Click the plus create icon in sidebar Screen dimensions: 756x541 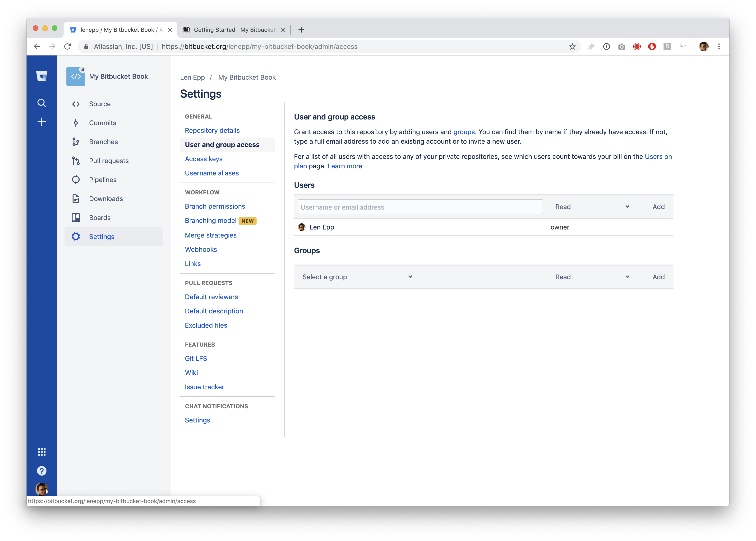pos(42,122)
